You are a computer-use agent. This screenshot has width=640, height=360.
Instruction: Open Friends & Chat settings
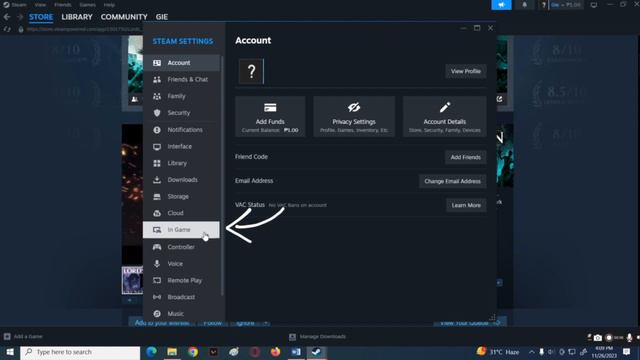181,80
